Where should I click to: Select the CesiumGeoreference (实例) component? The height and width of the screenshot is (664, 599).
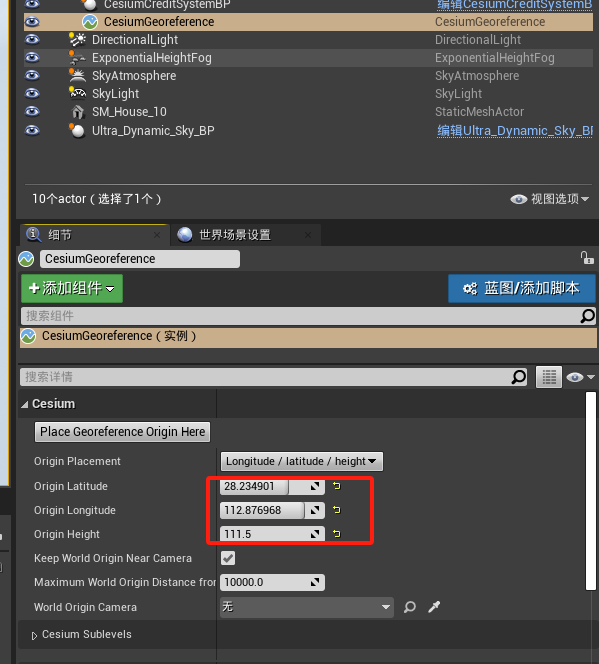(x=308, y=336)
